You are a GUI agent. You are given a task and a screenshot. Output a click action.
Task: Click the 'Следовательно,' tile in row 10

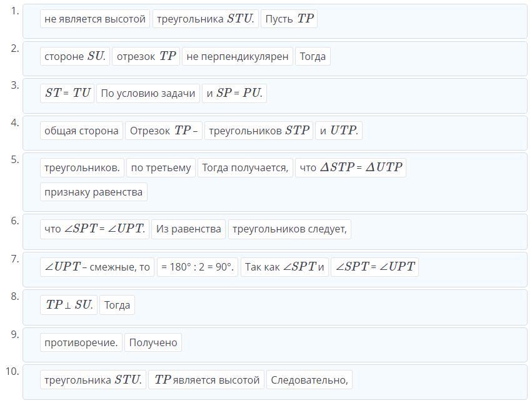pyautogui.click(x=309, y=380)
